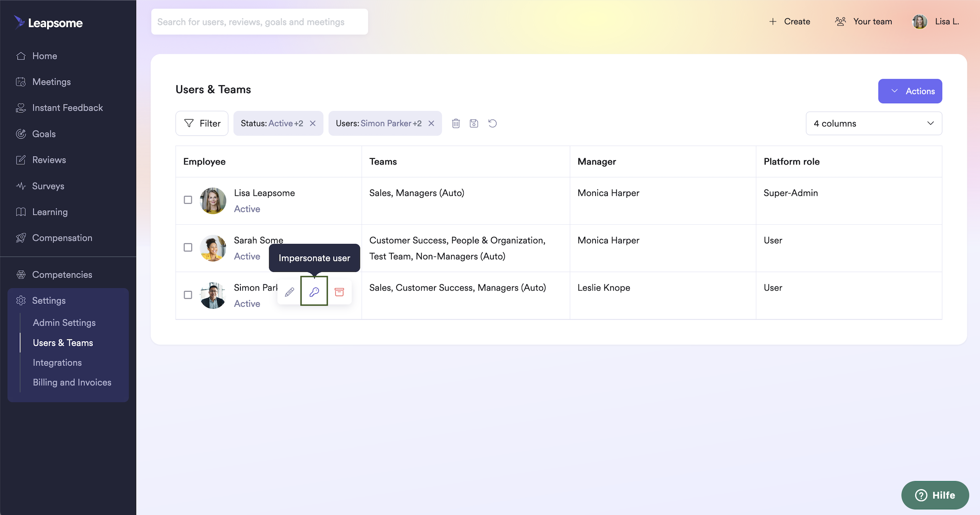Click Lisa L. avatar in header
Screen dimensions: 980x515
(x=919, y=22)
